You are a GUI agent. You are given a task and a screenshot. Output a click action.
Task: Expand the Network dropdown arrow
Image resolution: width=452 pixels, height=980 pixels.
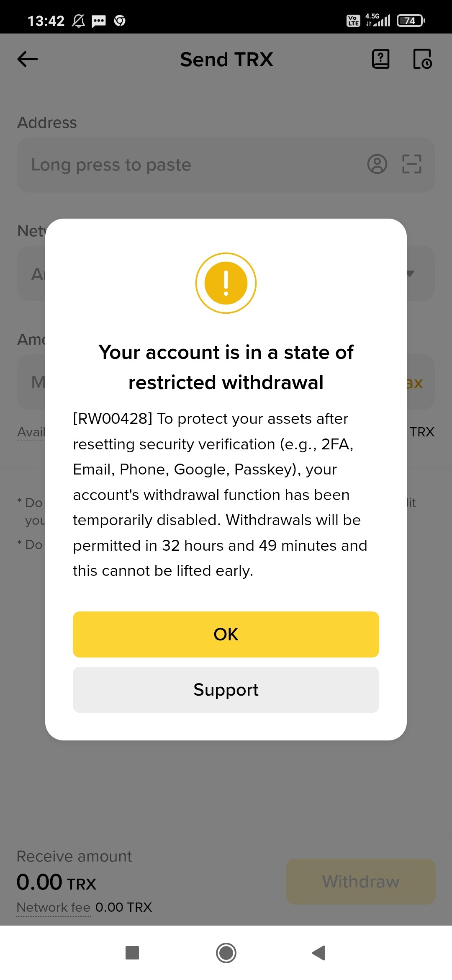click(x=411, y=274)
